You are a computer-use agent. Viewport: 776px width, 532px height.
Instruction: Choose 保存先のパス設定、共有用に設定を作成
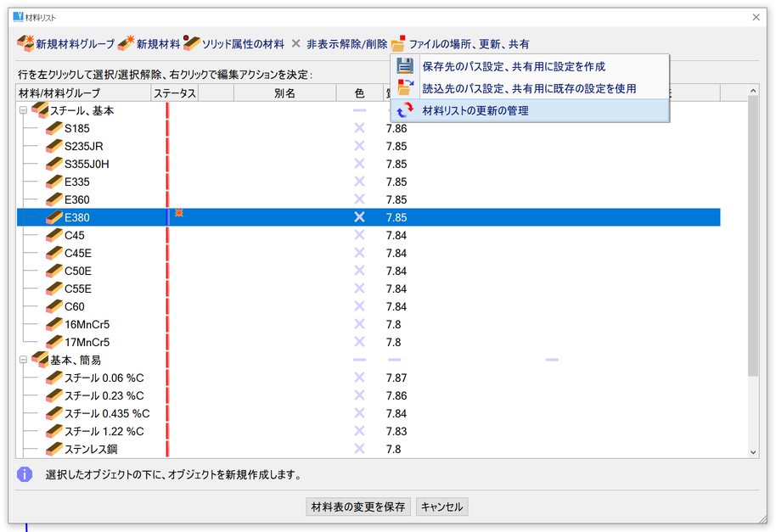[514, 66]
